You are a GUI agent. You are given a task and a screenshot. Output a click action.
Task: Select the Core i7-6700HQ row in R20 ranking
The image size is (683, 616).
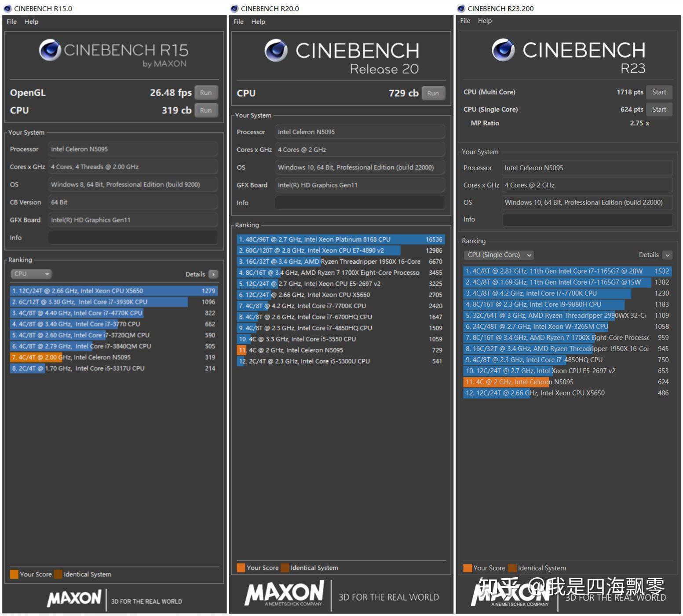pyautogui.click(x=340, y=317)
